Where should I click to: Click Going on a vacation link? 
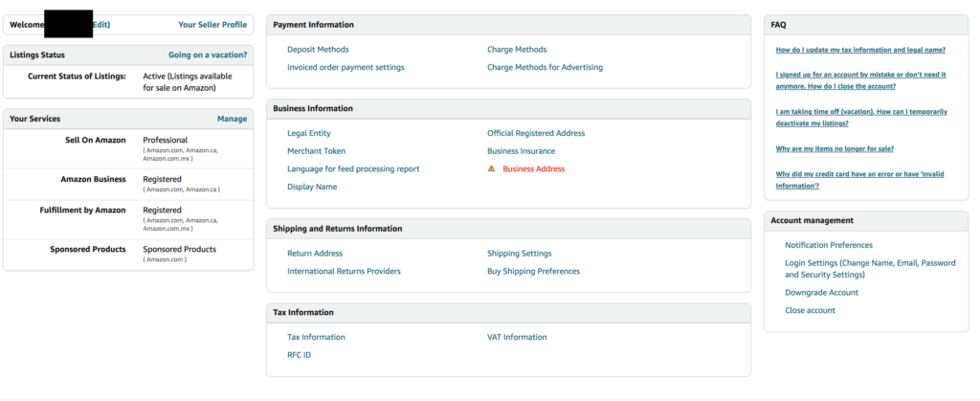tap(208, 55)
